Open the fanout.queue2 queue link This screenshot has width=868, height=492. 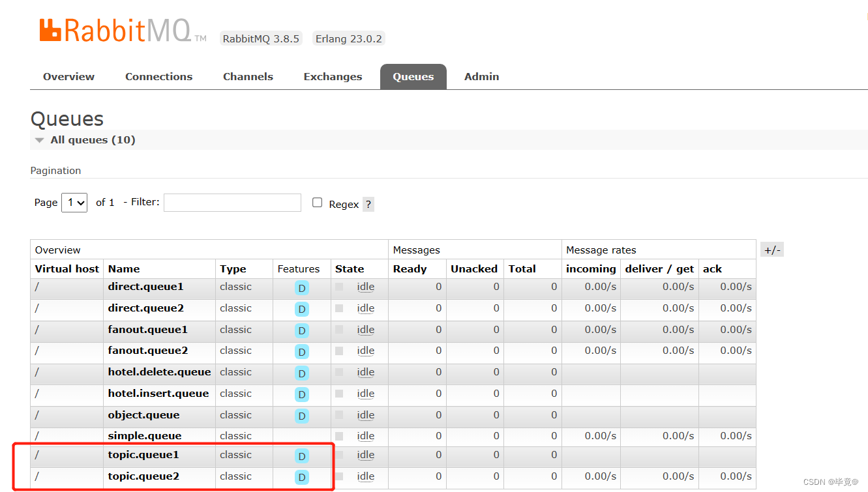[x=148, y=351]
